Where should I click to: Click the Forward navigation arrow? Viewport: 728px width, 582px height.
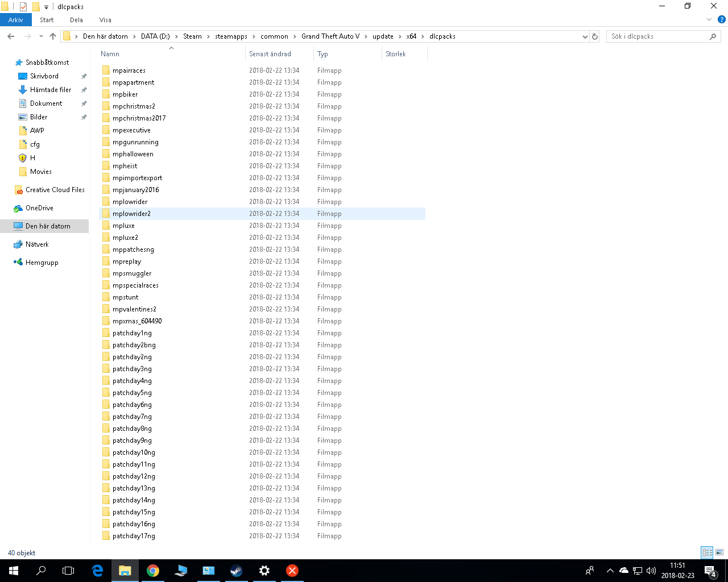tap(27, 36)
